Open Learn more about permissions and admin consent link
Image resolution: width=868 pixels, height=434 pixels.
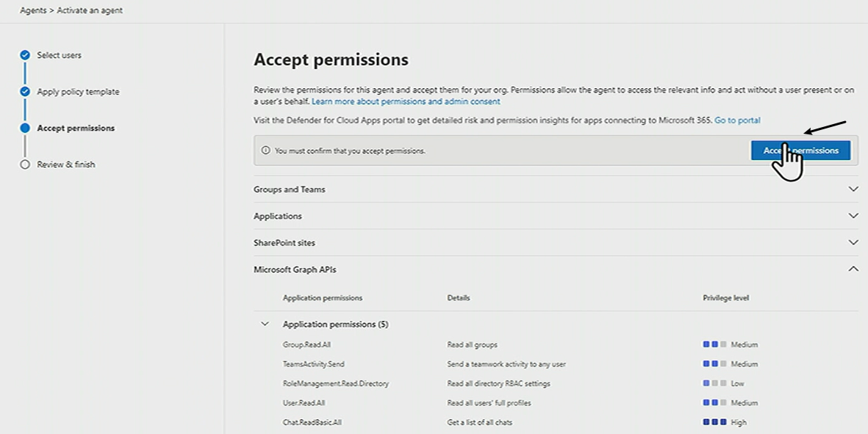pos(406,102)
